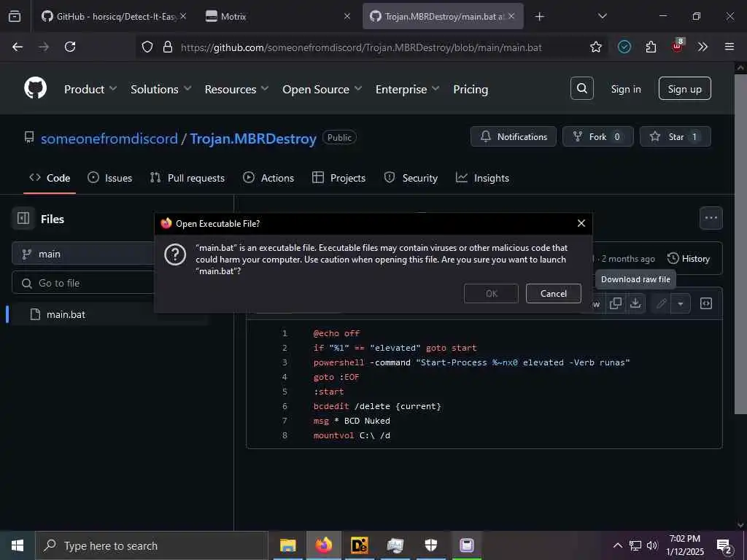Open the Pull requests tab
Image resolution: width=747 pixels, height=560 pixels.
click(187, 178)
